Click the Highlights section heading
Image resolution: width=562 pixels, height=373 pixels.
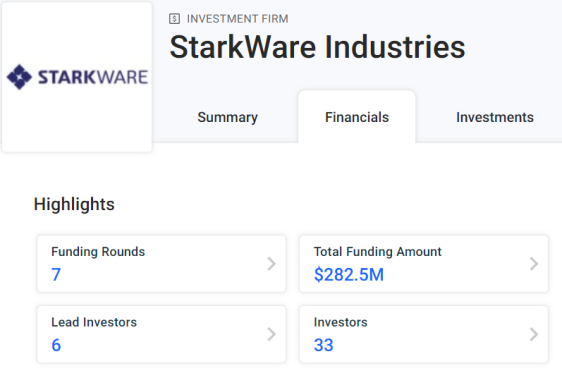[74, 205]
